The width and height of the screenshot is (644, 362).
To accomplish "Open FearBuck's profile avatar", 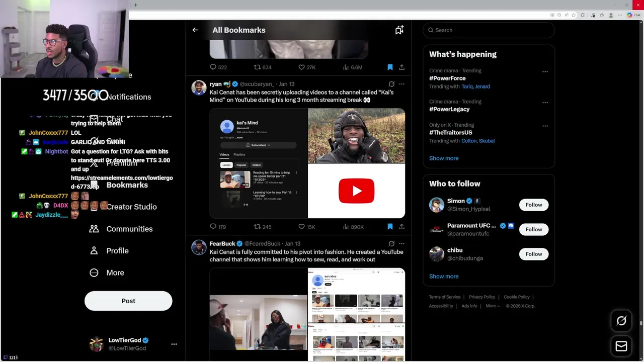I will [x=199, y=247].
